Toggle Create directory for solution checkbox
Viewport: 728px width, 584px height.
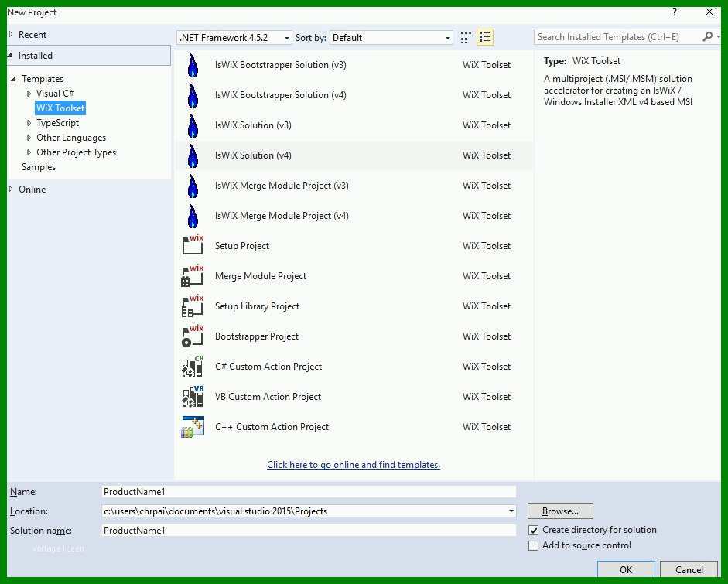[x=534, y=530]
